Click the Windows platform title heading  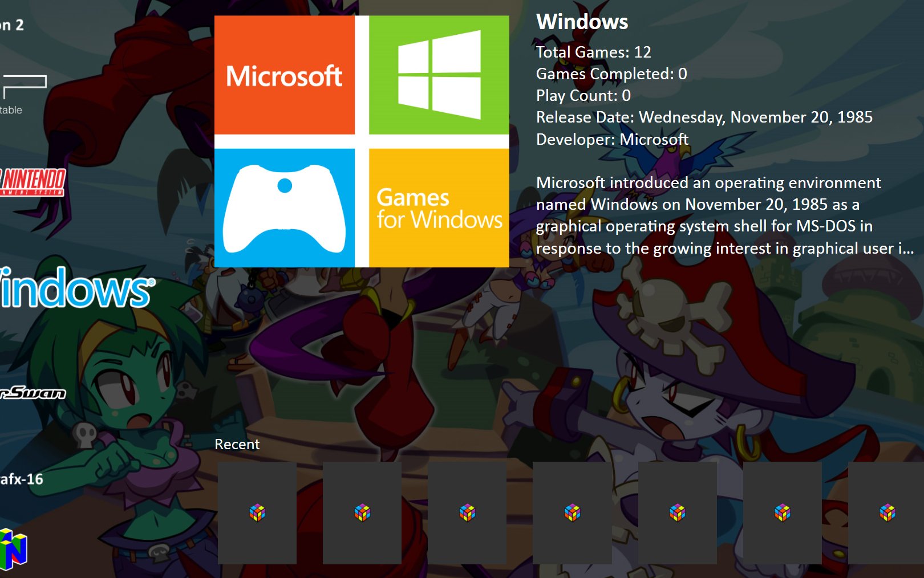[x=582, y=22]
